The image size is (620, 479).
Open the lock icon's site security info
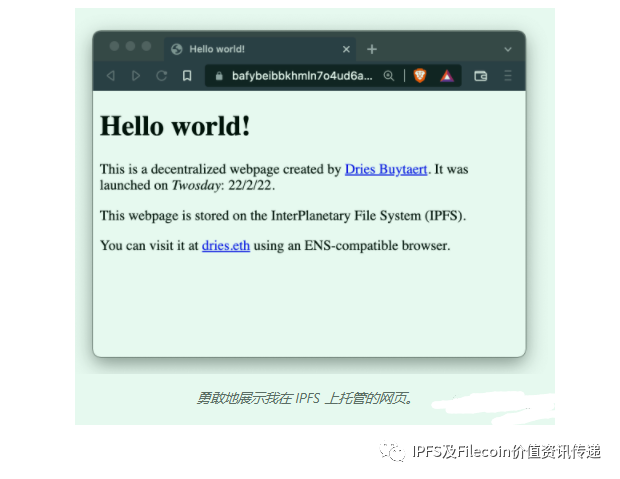(x=219, y=76)
